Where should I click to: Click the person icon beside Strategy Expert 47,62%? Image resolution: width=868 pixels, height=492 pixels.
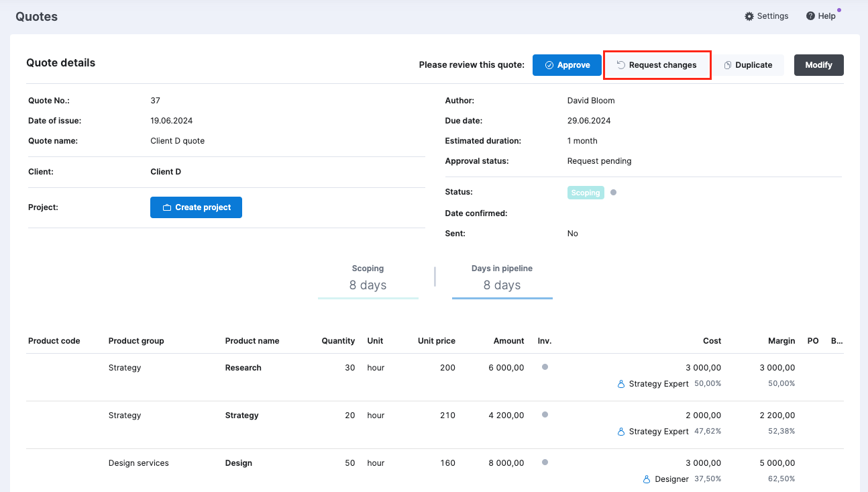pos(621,432)
